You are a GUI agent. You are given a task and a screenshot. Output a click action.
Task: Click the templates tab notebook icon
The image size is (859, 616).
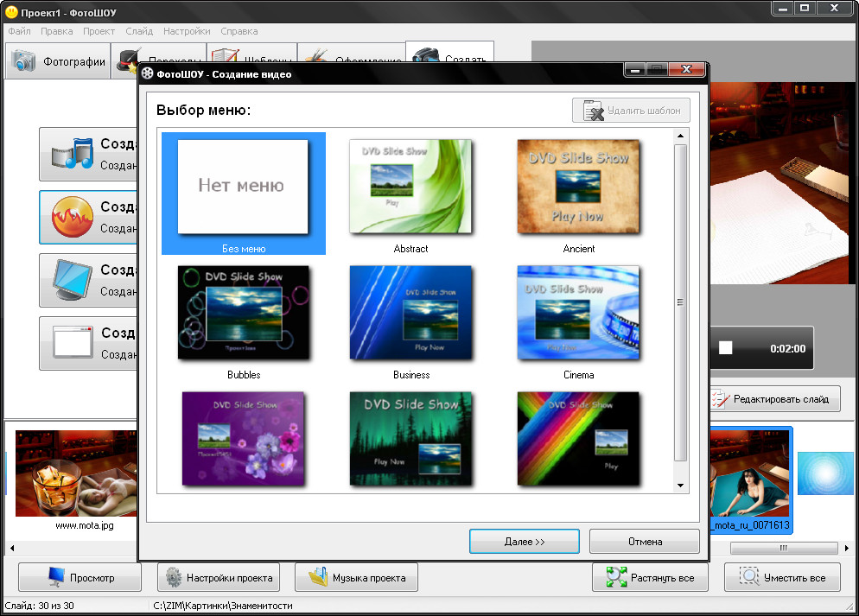(x=225, y=54)
